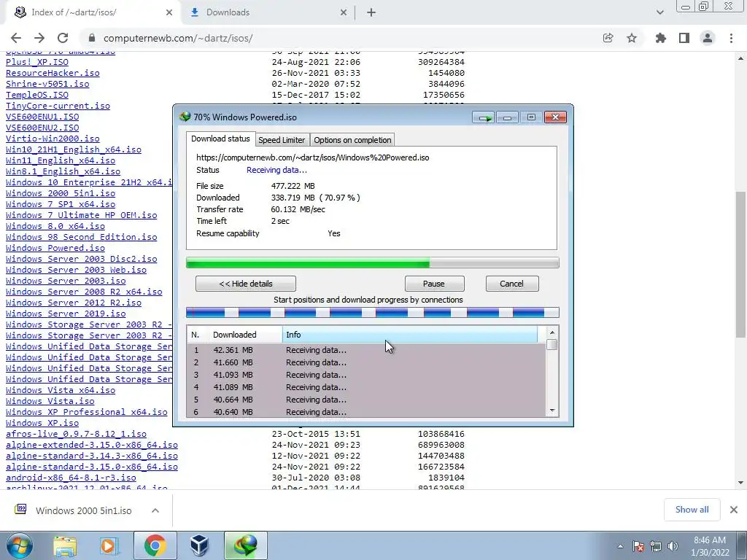Open the Windows_Server_2019.iso link
Screen dimensions: 747x560
pyautogui.click(x=66, y=314)
